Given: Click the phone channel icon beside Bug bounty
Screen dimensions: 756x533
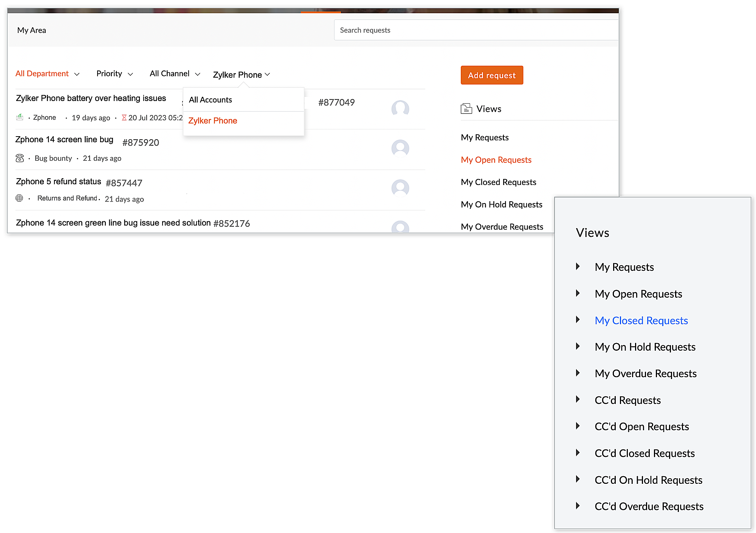Looking at the screenshot, I should point(20,158).
